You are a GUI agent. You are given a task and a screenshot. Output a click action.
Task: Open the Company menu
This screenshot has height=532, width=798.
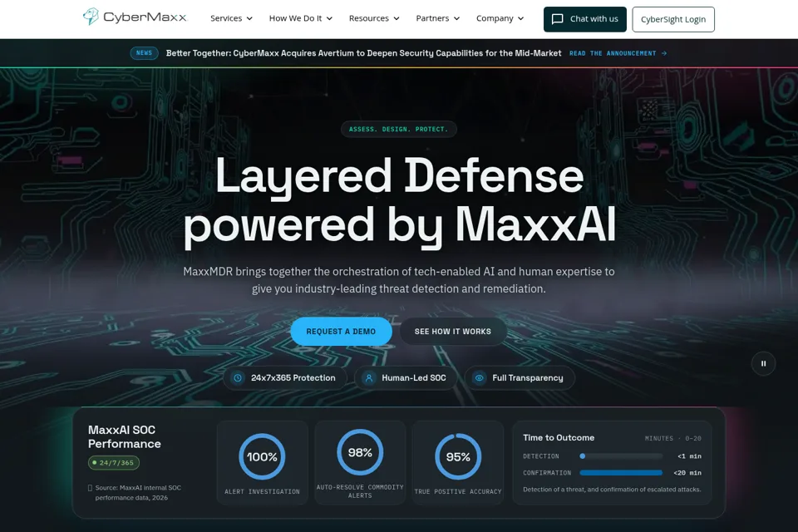(500, 18)
